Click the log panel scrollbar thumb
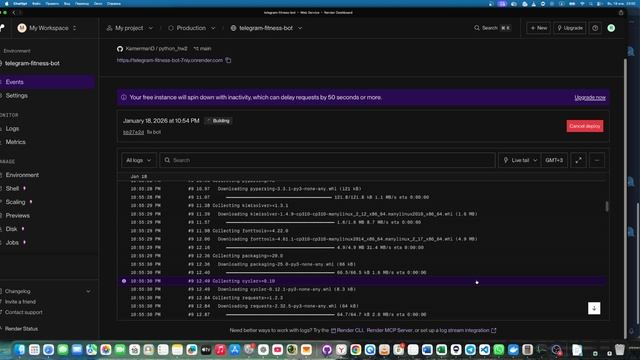 pyautogui.click(x=607, y=207)
